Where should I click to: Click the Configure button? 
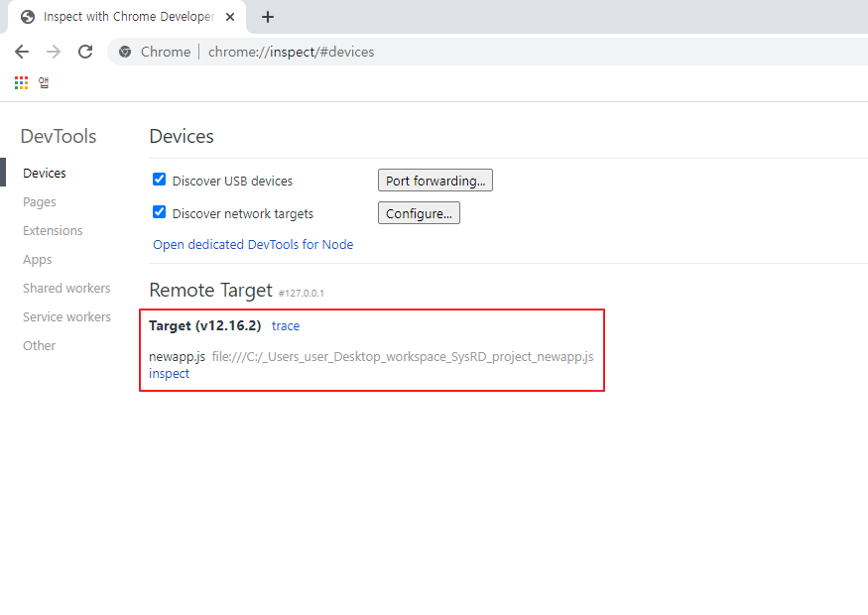click(x=419, y=213)
